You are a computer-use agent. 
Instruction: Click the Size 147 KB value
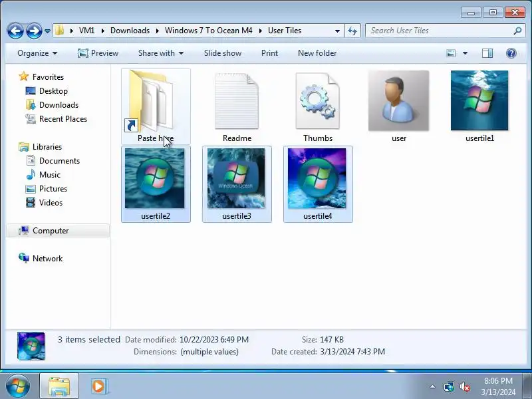pyautogui.click(x=332, y=340)
